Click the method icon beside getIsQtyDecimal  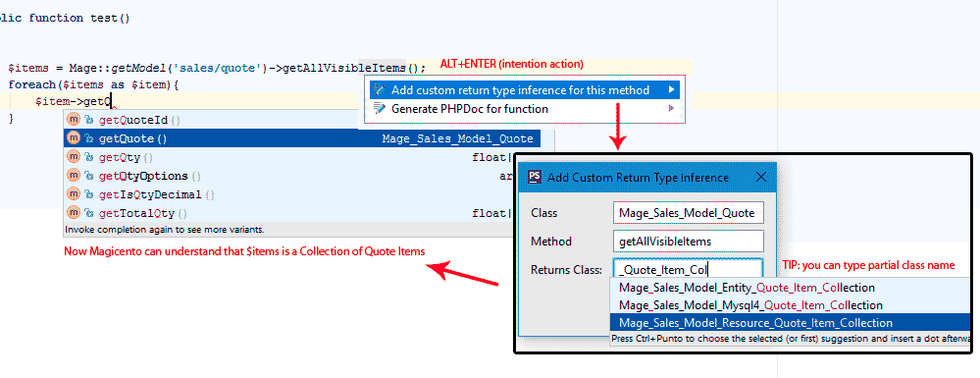coord(74,194)
